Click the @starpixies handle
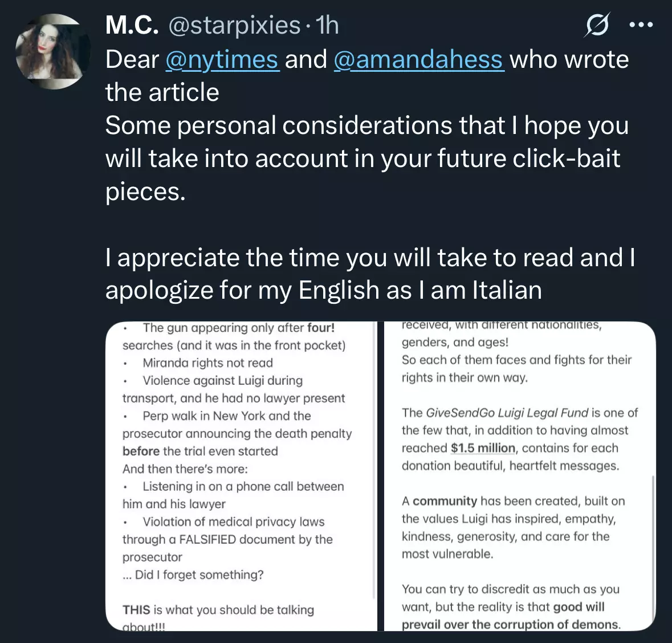Image resolution: width=672 pixels, height=643 pixels. 234,26
